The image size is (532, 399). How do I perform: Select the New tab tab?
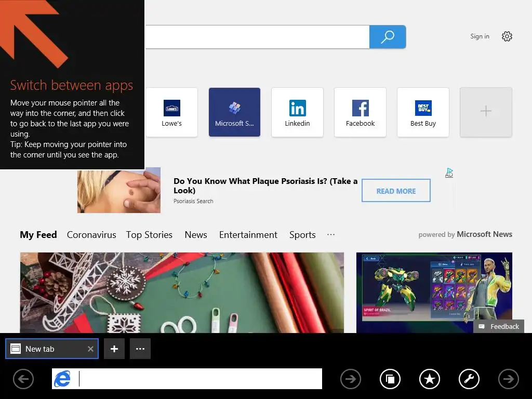pyautogui.click(x=52, y=349)
